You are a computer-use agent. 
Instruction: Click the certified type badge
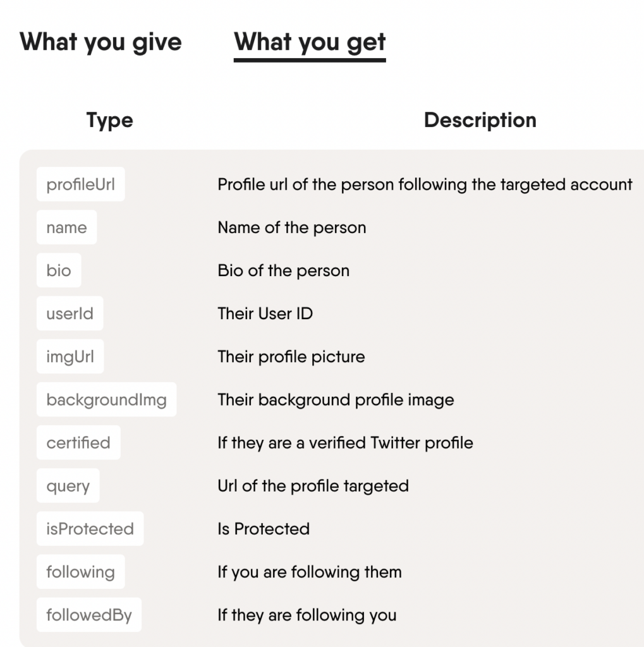point(78,442)
